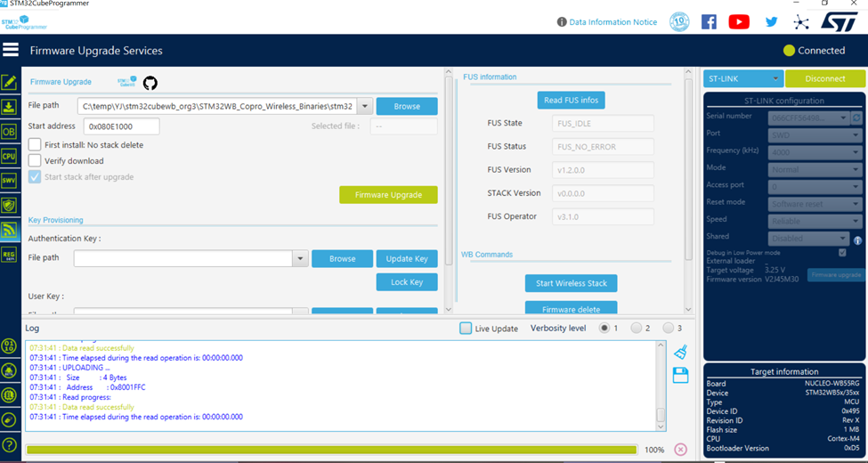Viewport: 868px width, 463px height.
Task: Click info icon beside Shared dropdown
Action: point(857,240)
